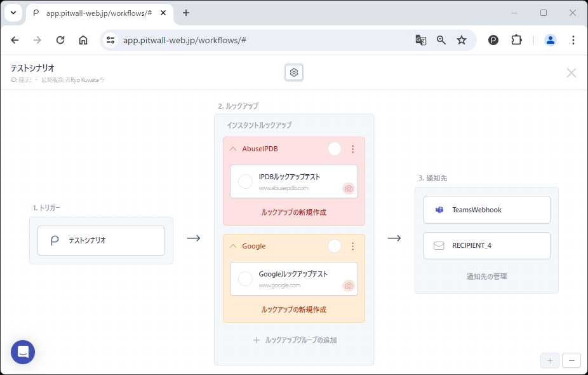Close the workflow editor with X
588x375 pixels.
pos(571,72)
